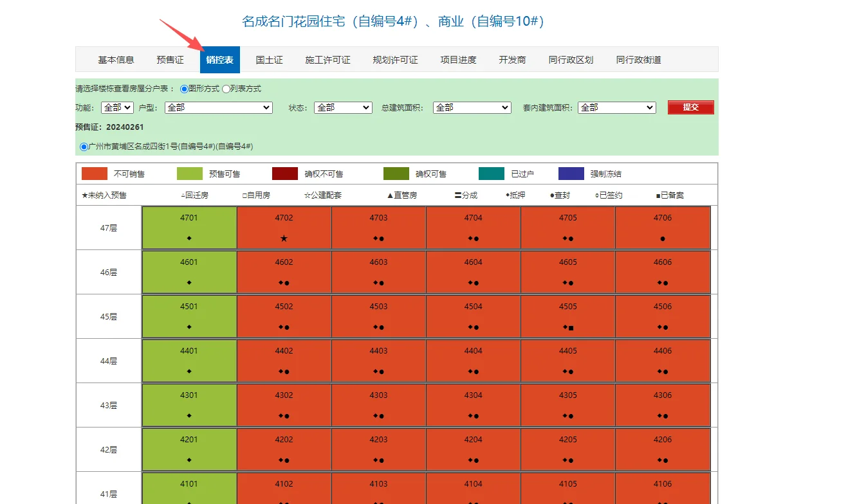
Task: Open unit number 4205
Action: pyautogui.click(x=568, y=440)
